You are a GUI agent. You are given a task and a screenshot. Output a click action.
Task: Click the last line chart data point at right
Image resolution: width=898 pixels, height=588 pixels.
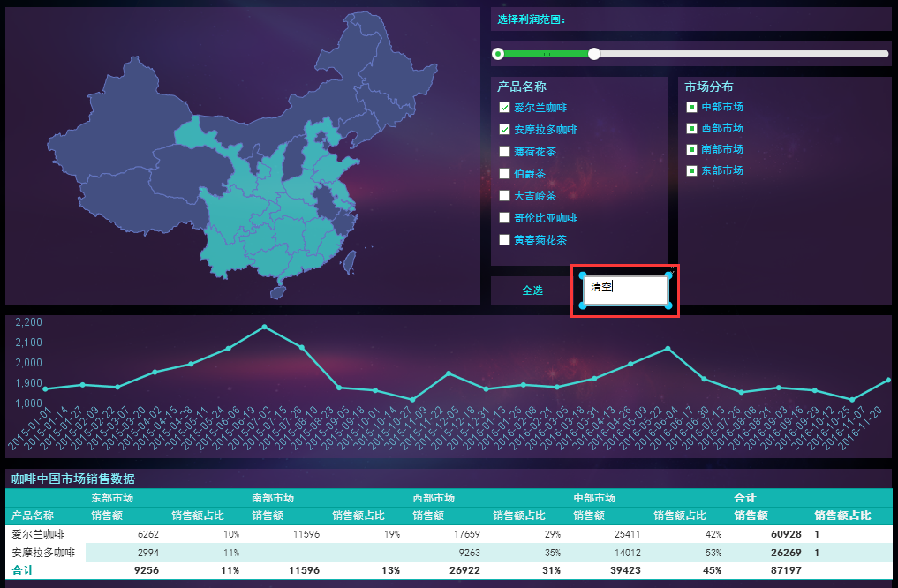tap(888, 380)
